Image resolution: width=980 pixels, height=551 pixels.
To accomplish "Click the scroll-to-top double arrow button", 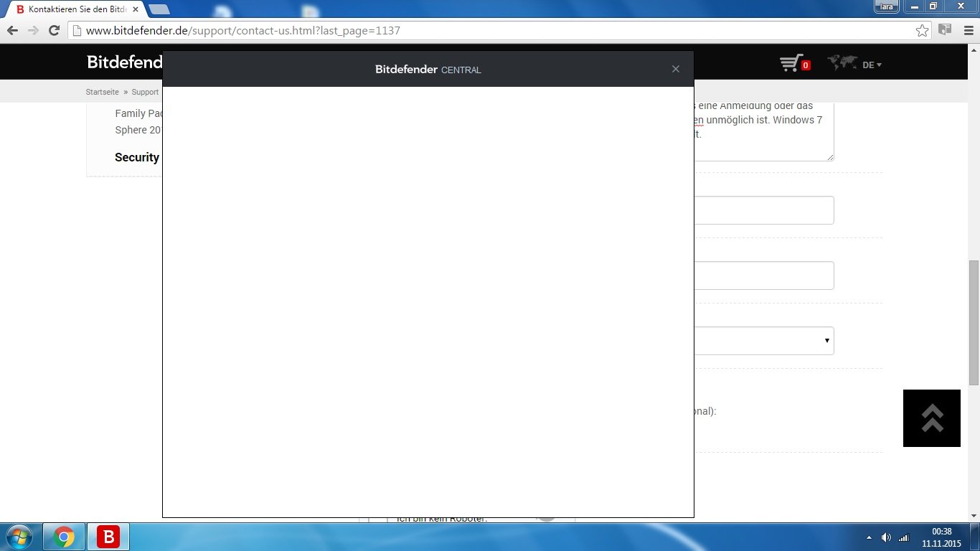I will click(931, 418).
